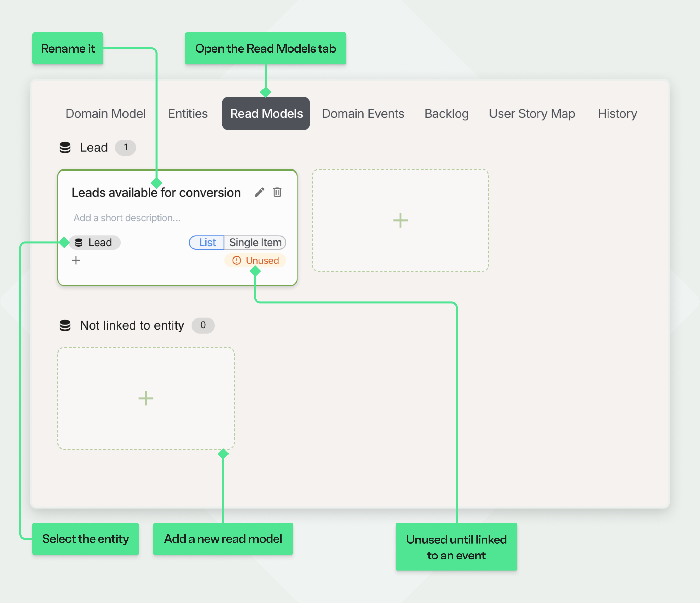Screen dimensions: 700x603
Task: Switch to the Entities tab
Action: 188,114
